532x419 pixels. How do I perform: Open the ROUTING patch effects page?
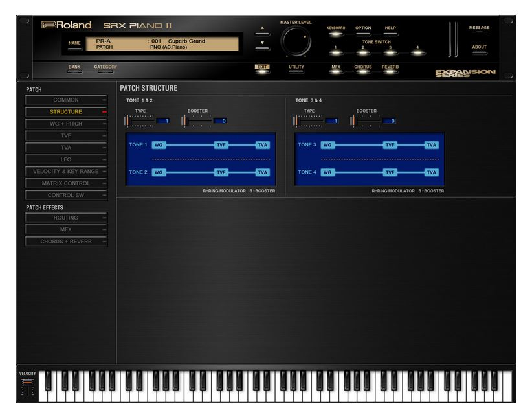pyautogui.click(x=66, y=218)
